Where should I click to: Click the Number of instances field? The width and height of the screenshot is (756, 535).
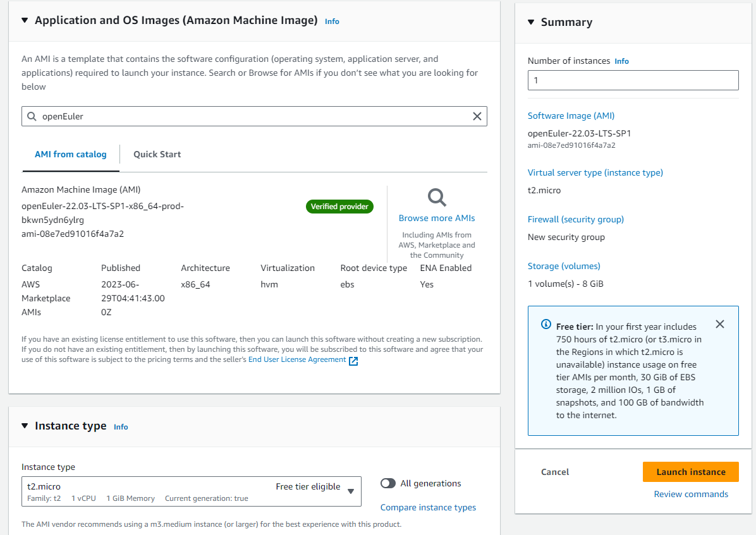[x=633, y=80]
